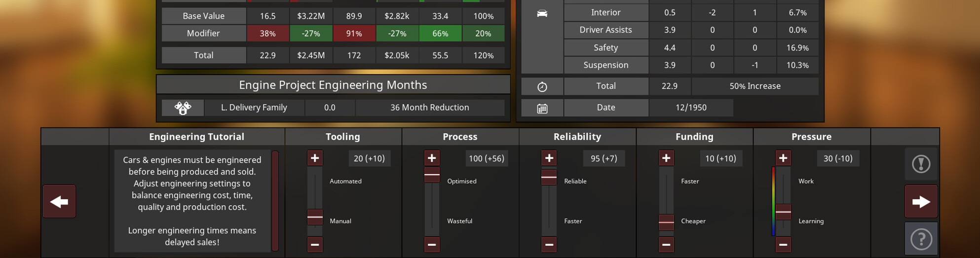Decrease Tooling with the minus button
980x258 pixels.
pyautogui.click(x=315, y=244)
